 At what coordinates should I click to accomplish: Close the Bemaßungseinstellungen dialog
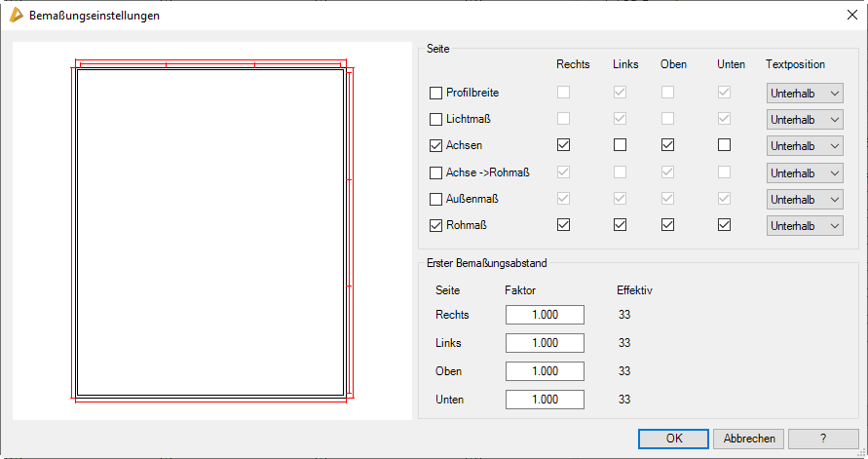(852, 16)
